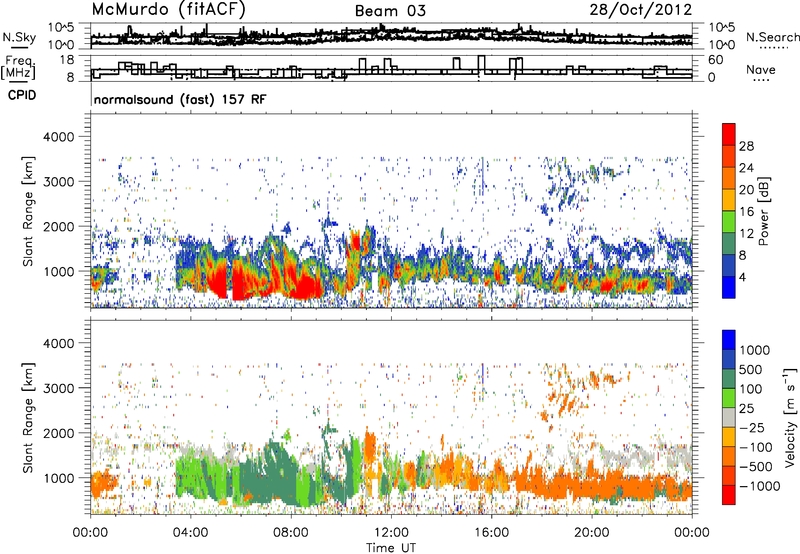
Task: Click the 4000 tick in power panel
Action: pos(58,137)
